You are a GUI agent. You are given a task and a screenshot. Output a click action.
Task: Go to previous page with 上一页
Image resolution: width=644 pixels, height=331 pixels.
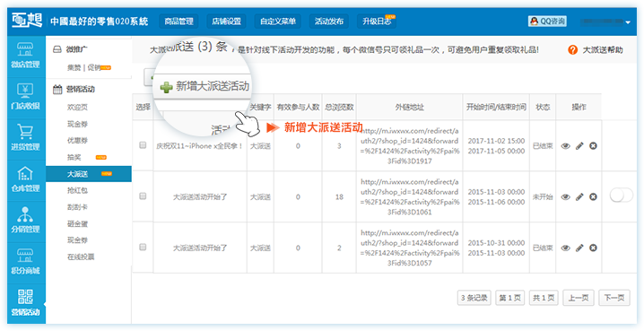pos(579,298)
